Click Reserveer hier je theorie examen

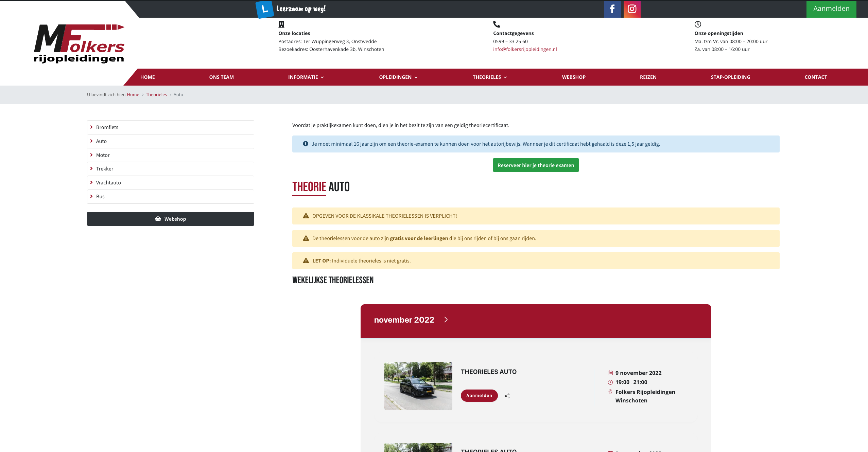[x=536, y=165]
